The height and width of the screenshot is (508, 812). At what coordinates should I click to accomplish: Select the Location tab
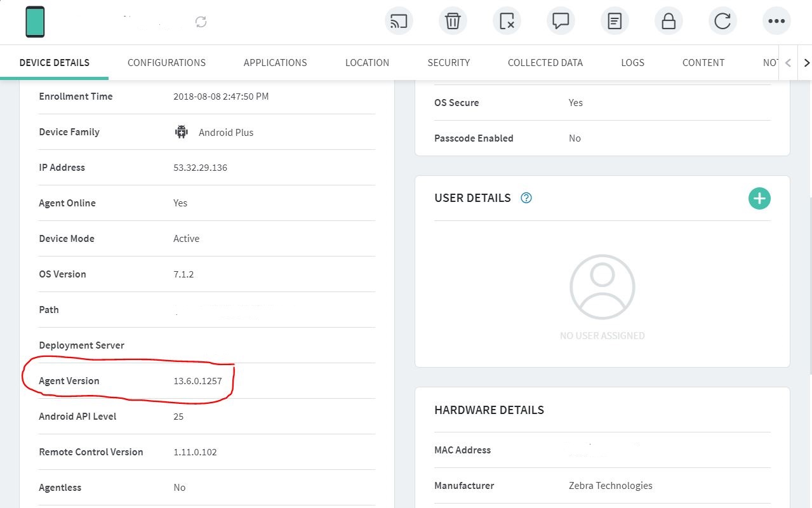367,63
